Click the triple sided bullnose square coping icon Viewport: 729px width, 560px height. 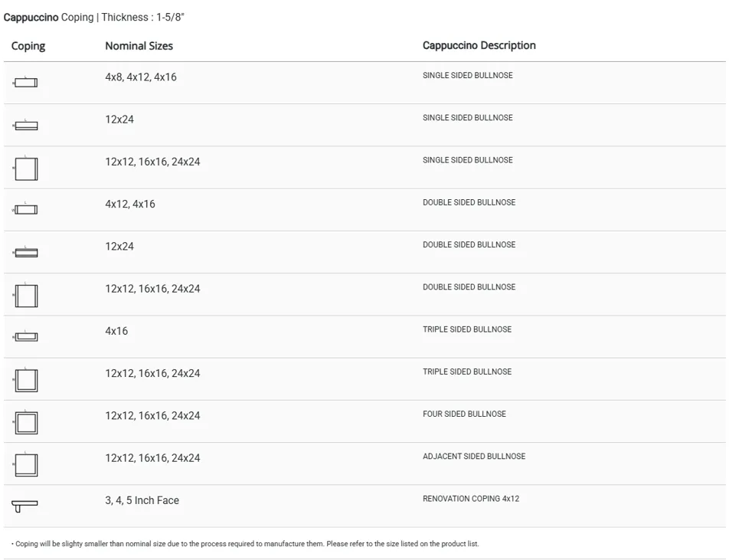coord(25,380)
